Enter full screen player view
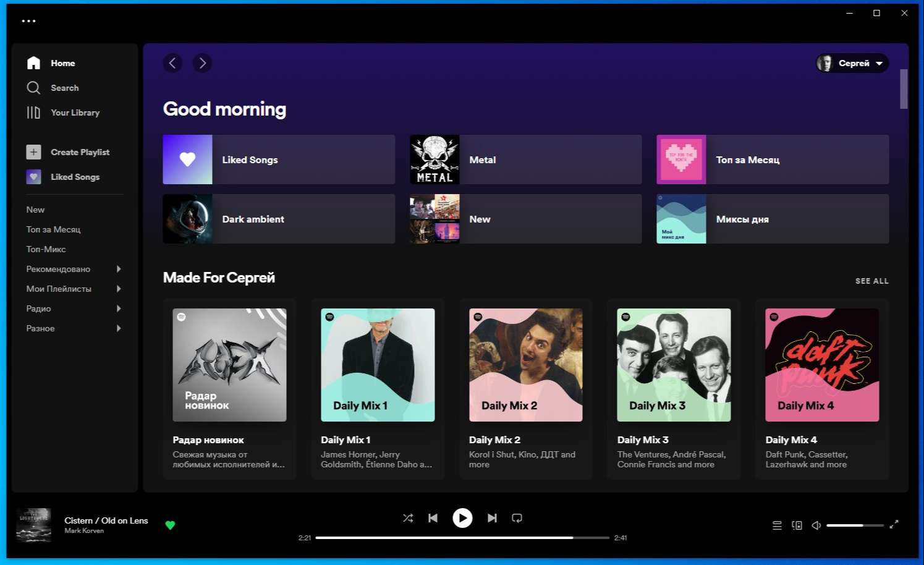This screenshot has height=565, width=924. [894, 525]
